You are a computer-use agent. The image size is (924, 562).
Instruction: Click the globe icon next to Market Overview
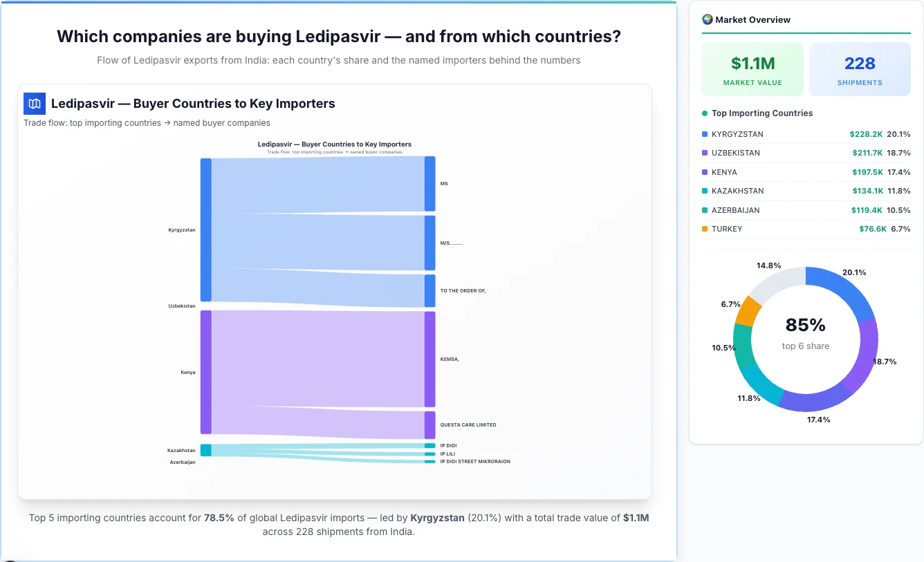point(707,19)
